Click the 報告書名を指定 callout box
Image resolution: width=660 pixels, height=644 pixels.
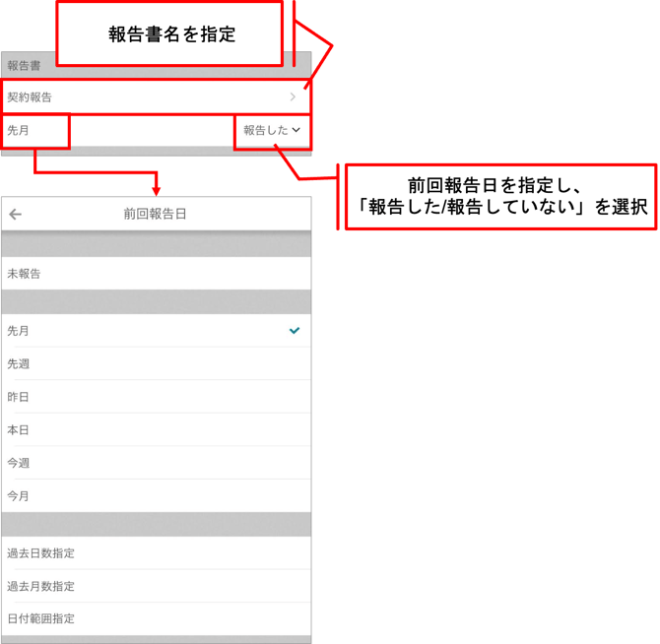(x=172, y=34)
